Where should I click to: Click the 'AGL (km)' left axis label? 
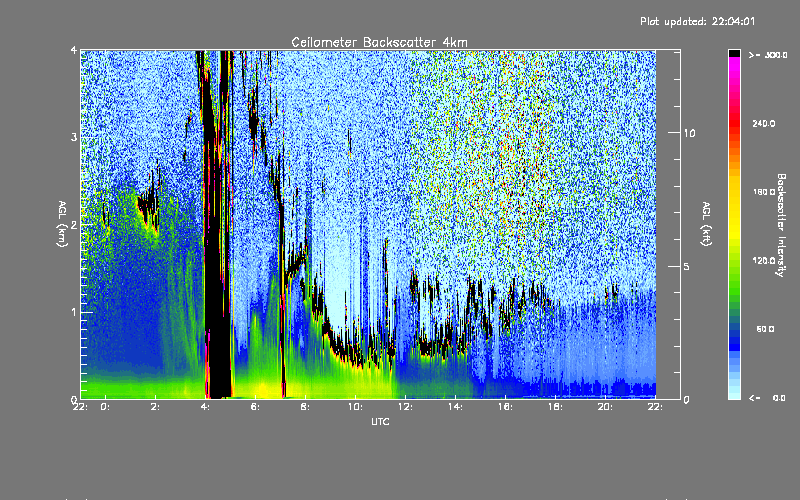tap(62, 224)
